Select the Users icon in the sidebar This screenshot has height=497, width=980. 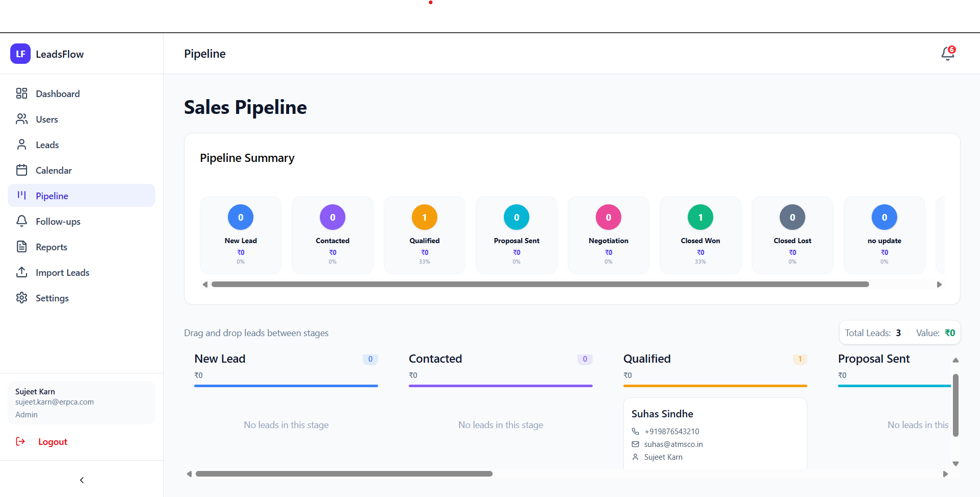pos(21,119)
